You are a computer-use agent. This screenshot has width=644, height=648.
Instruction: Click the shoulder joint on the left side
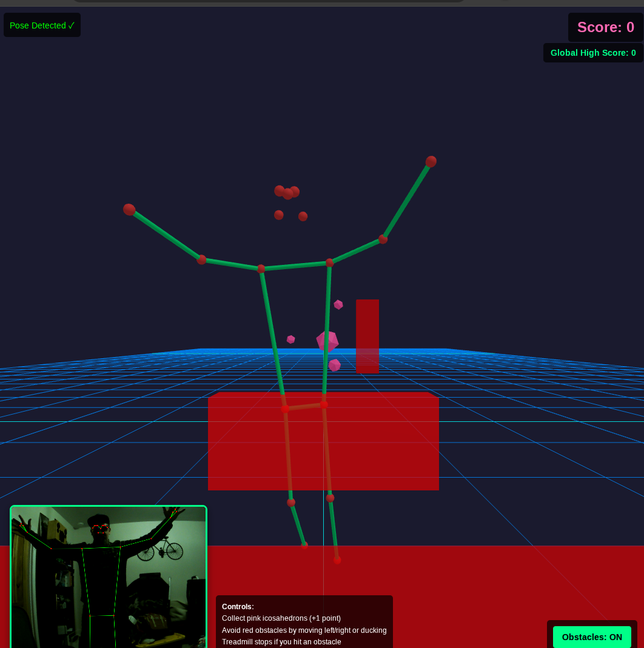click(261, 269)
